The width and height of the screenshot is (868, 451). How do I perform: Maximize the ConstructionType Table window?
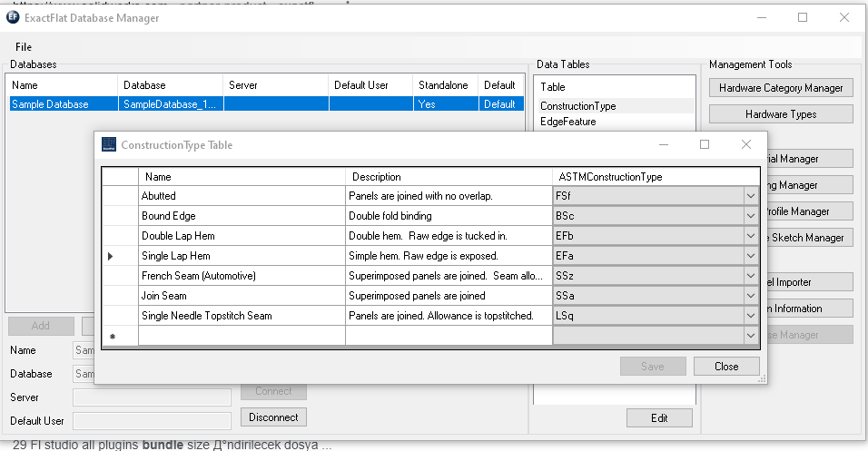pos(705,144)
